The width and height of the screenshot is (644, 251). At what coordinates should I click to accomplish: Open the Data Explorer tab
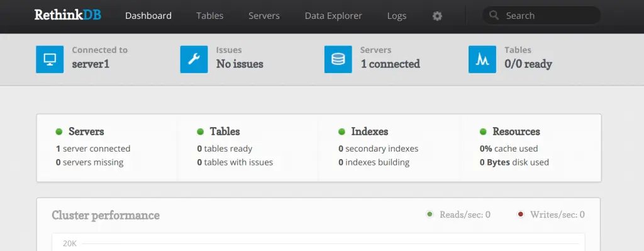[x=333, y=16]
